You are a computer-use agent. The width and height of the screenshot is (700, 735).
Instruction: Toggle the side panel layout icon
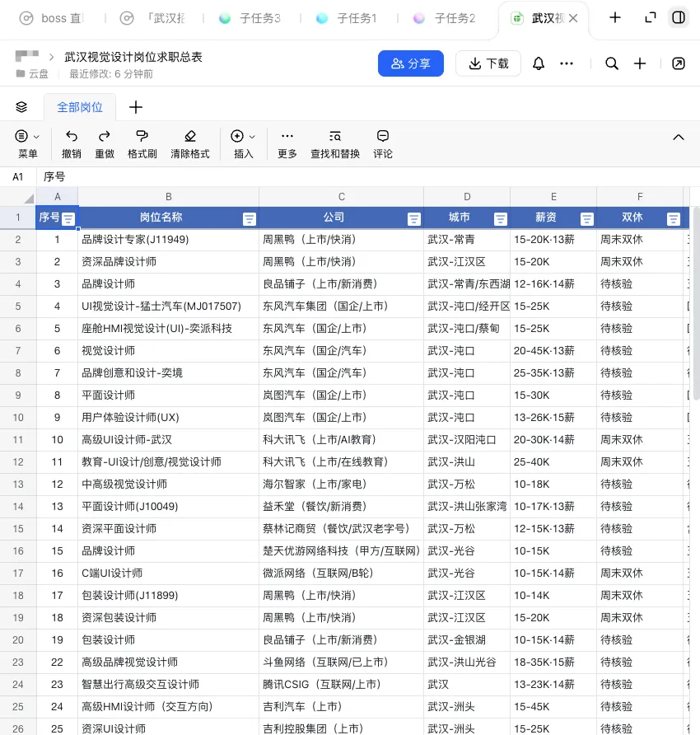pos(679,18)
